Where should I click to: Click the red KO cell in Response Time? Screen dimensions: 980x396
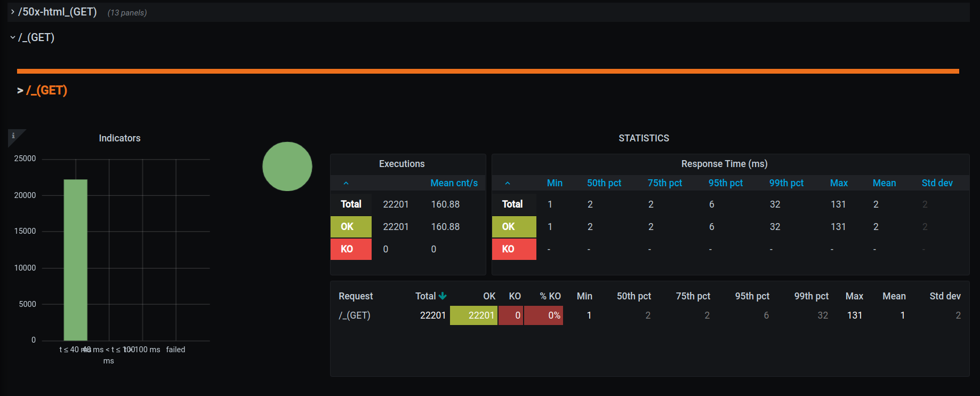[514, 249]
